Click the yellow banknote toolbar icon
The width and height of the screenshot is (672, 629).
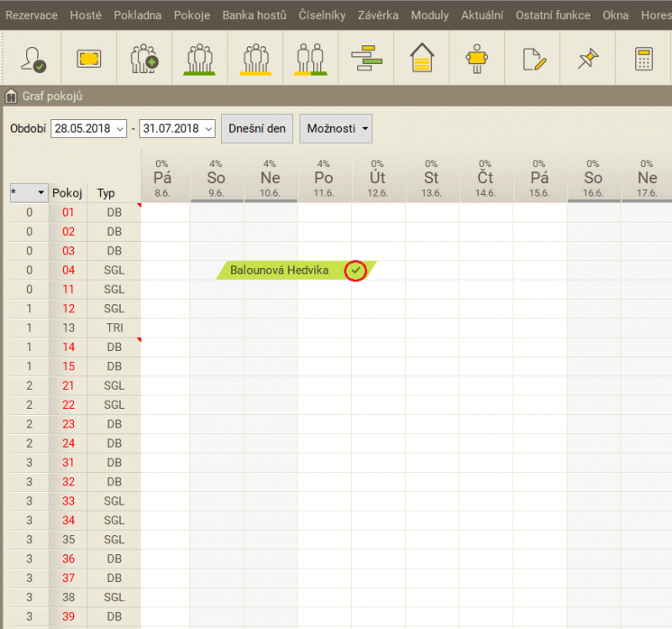[88, 59]
